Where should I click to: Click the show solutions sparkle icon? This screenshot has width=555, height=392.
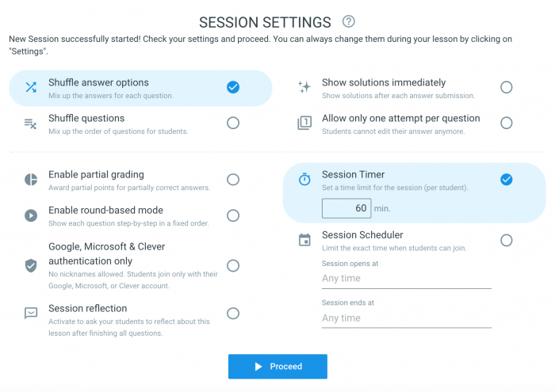tap(304, 87)
